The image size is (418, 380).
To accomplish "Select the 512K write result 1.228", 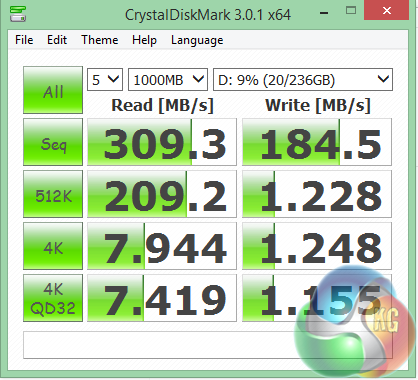I will pos(317,194).
